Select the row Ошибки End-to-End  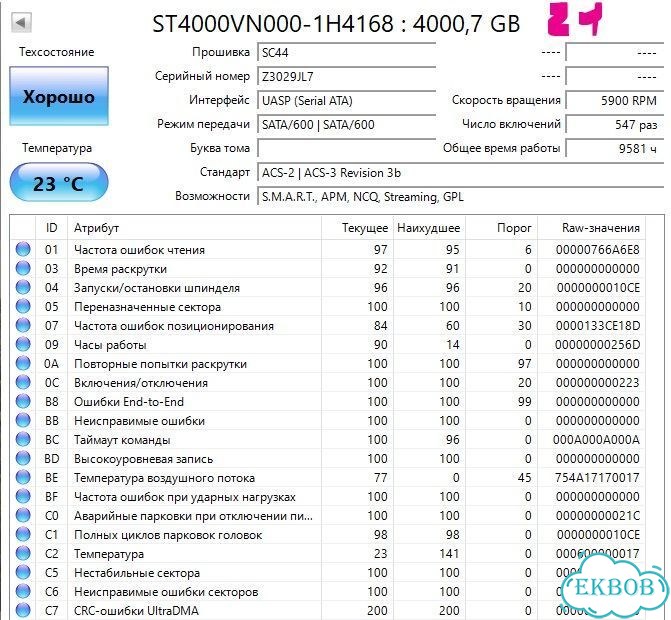[328, 401]
